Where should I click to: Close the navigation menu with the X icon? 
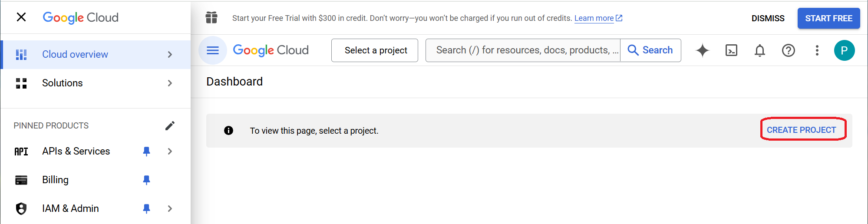(x=21, y=17)
